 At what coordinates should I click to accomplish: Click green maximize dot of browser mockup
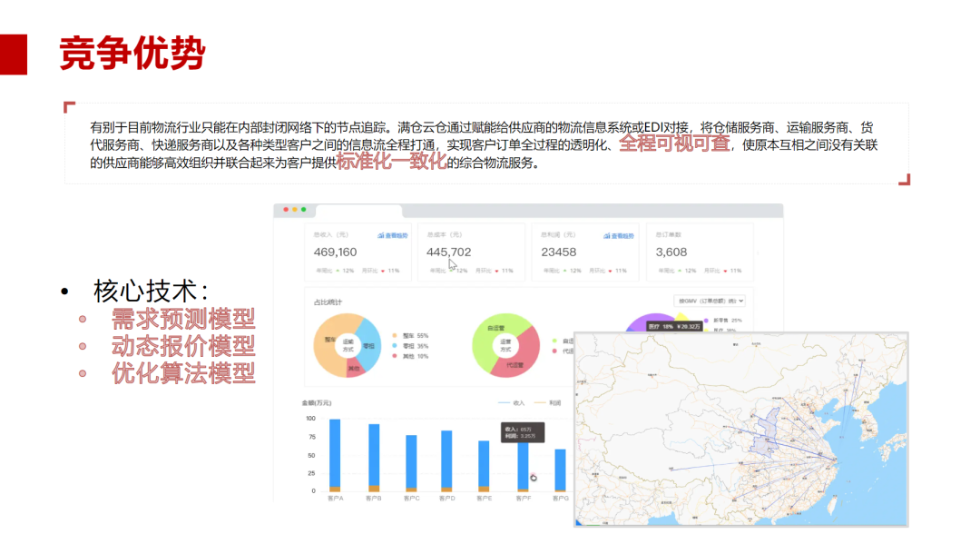click(304, 210)
